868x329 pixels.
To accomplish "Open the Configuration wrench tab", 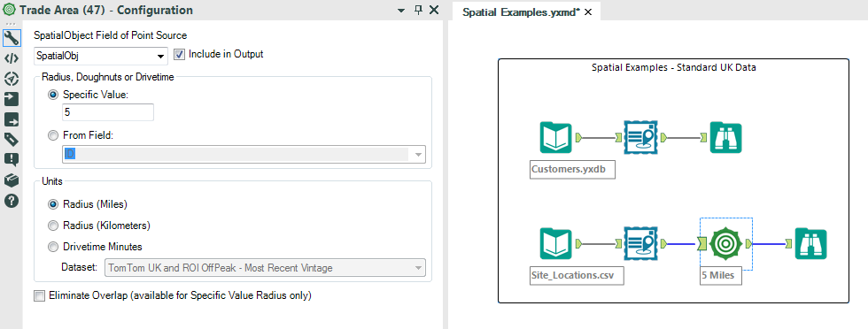I will [x=11, y=38].
